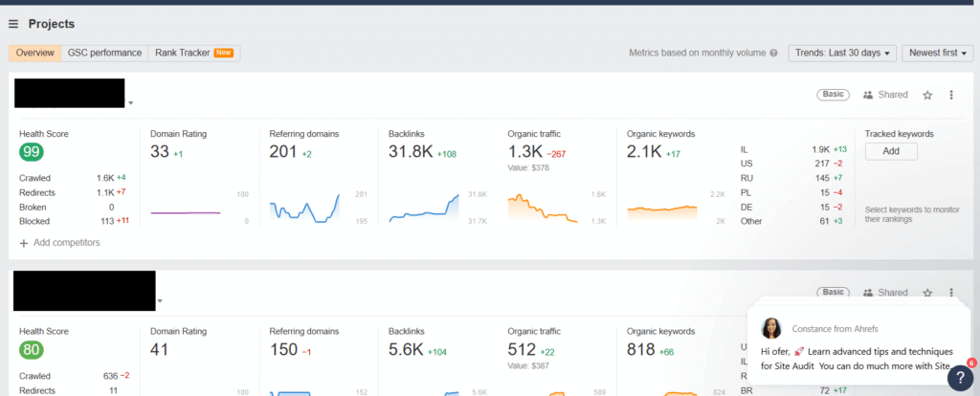The image size is (980, 396).
Task: Click the first project's Domain Rating trend line
Action: tap(186, 213)
